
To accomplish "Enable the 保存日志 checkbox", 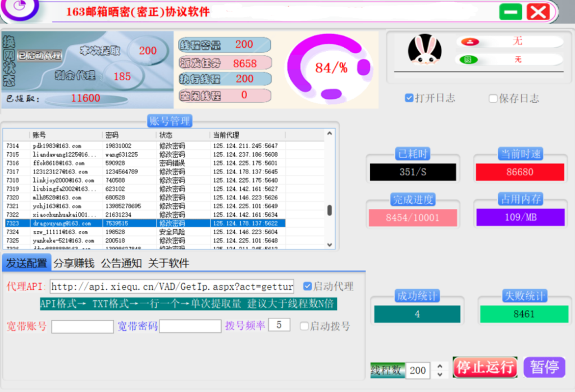I will (493, 99).
